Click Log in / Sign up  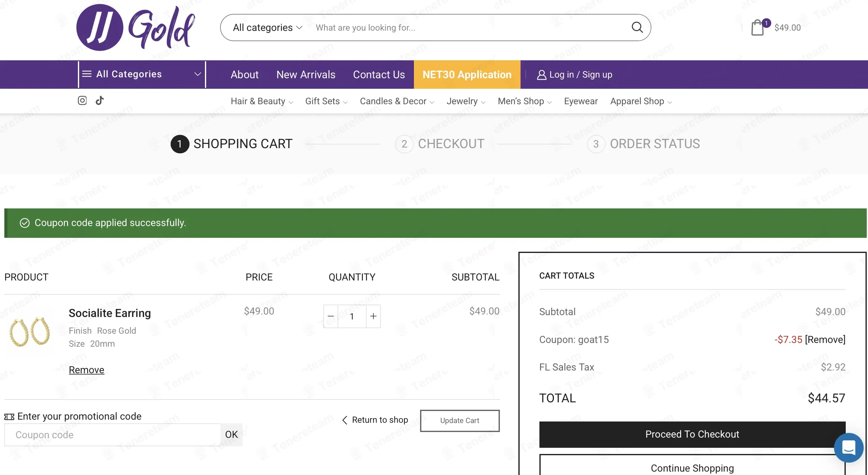tap(575, 75)
